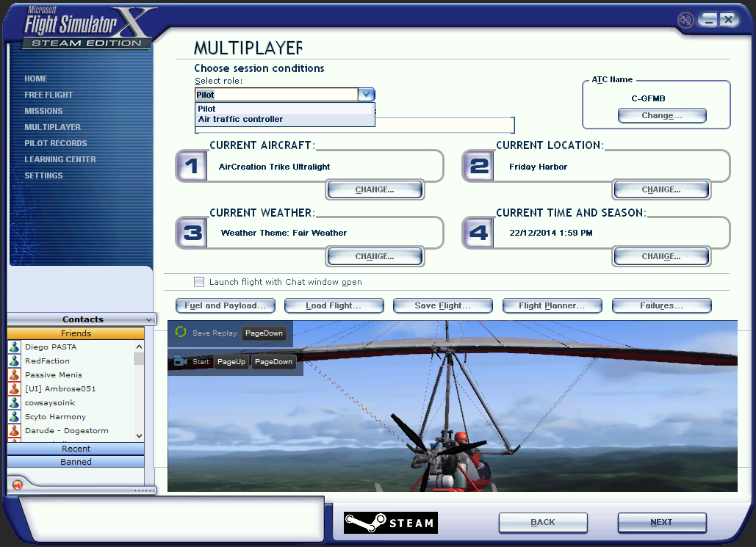This screenshot has width=756, height=547.
Task: Open the Flight Planner
Action: point(552,305)
